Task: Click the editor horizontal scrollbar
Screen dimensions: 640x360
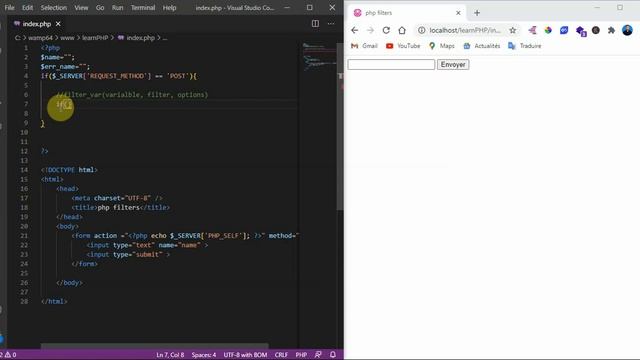Action: 154,346
